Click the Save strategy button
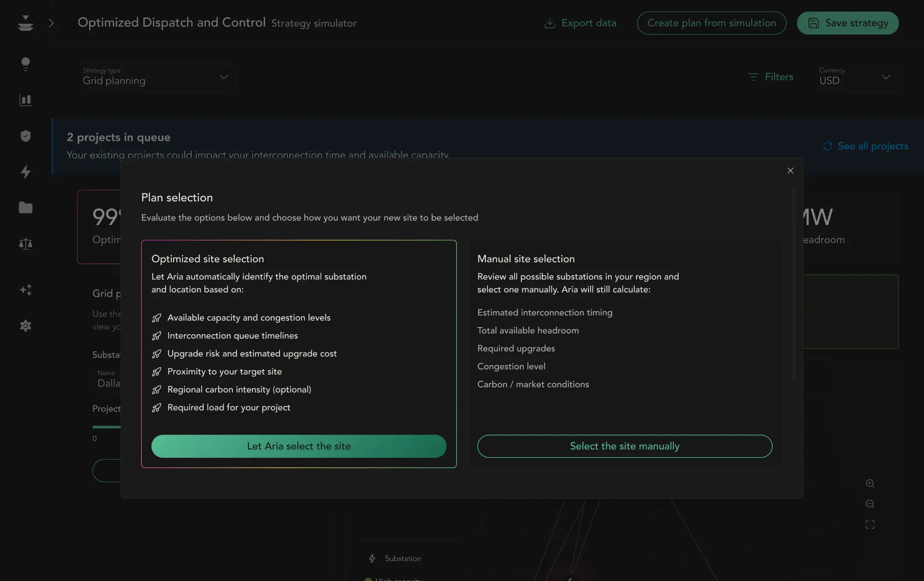 click(x=847, y=23)
